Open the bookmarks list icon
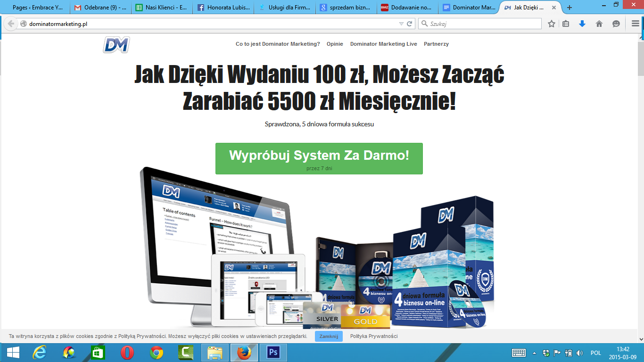644x362 pixels. point(566,24)
